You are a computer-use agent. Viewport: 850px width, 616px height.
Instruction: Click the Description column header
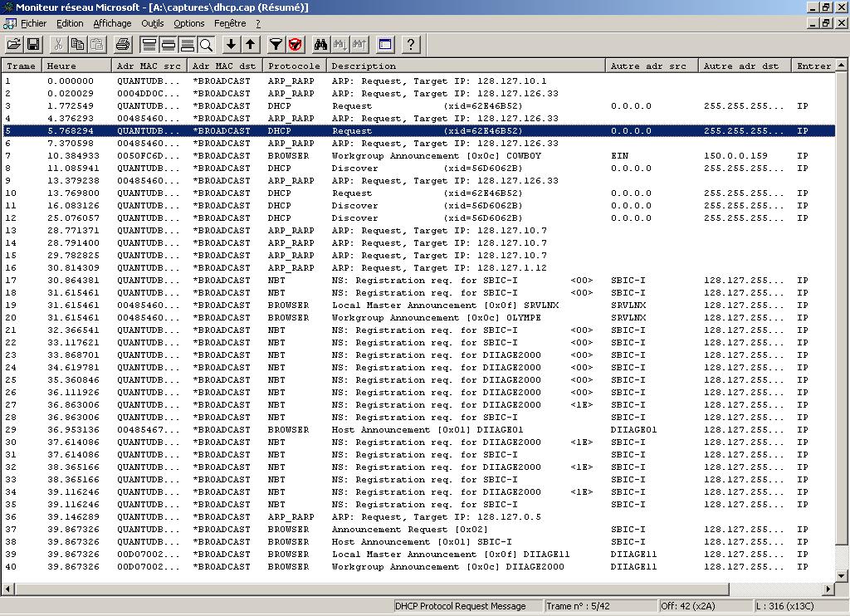pyautogui.click(x=466, y=66)
